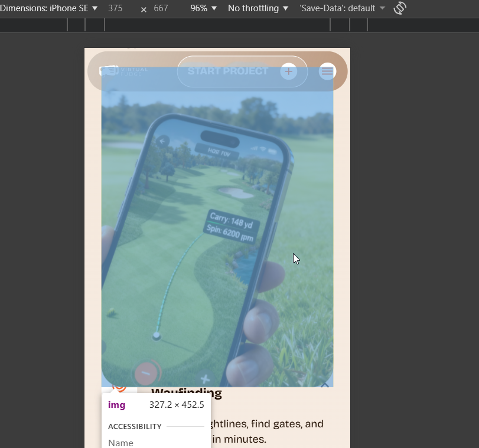
Task: Click the 327.2 × 452.5 size text
Action: pyautogui.click(x=177, y=405)
